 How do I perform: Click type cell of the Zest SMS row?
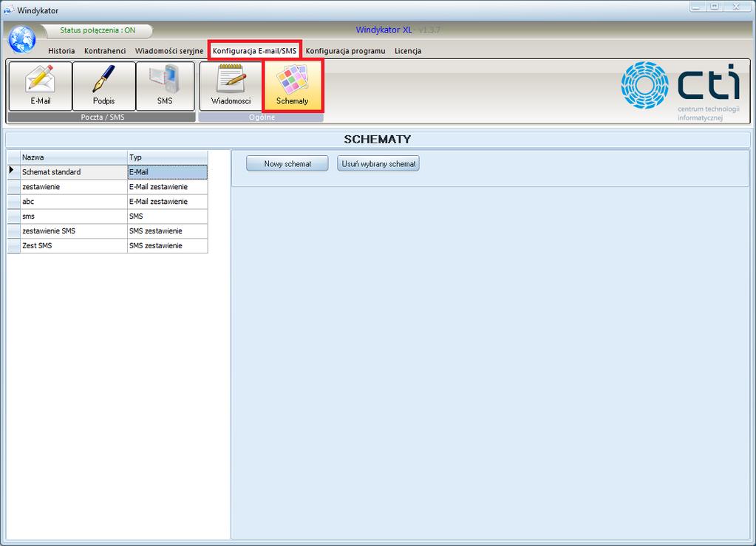[x=167, y=246]
